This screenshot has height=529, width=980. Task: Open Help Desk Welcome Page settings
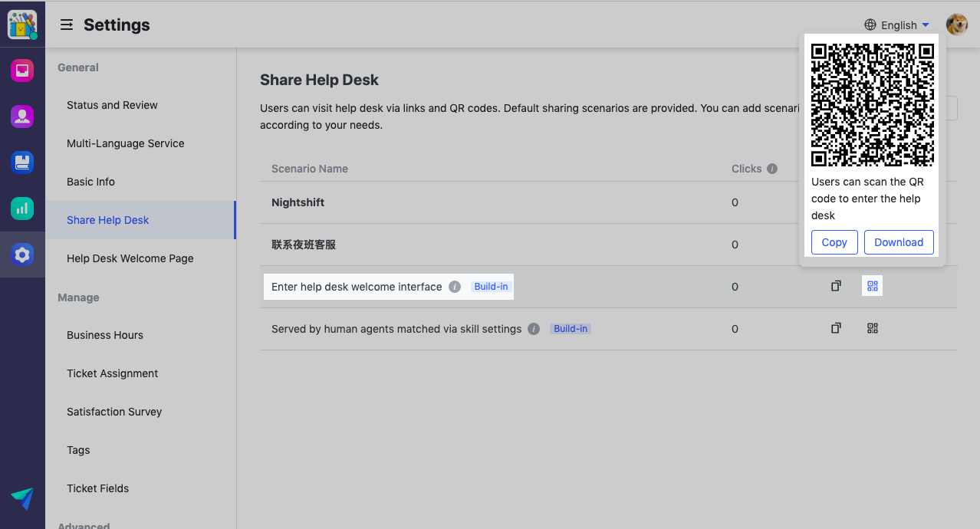click(x=130, y=258)
